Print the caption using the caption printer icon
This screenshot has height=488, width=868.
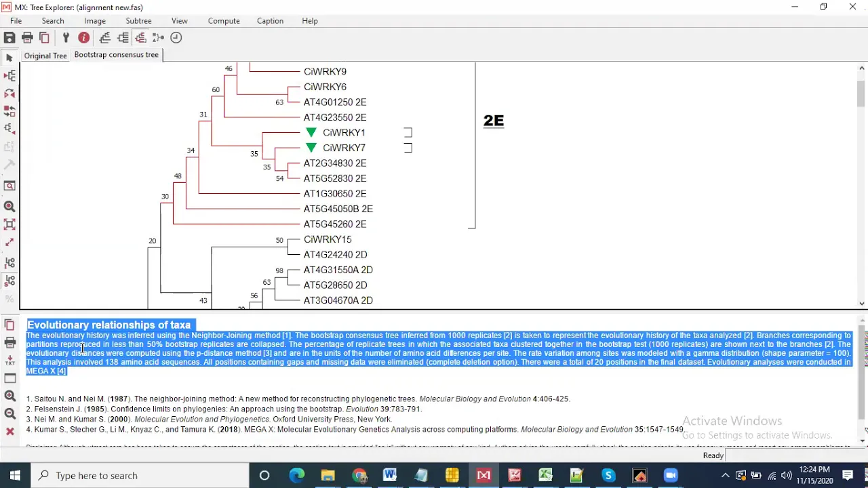9,343
